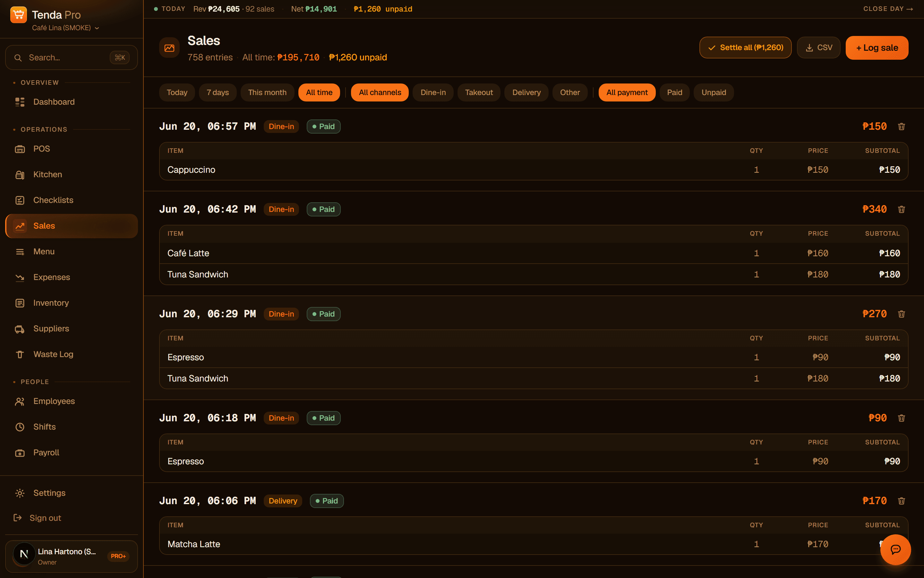
Task: Select the All channels filter chip
Action: 380,92
